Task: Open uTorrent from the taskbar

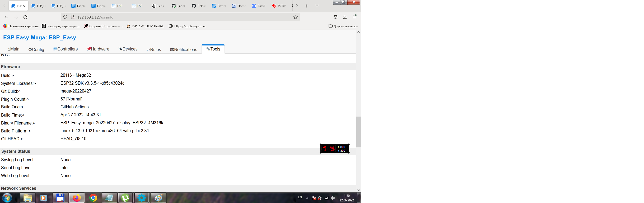Action: pyautogui.click(x=125, y=198)
